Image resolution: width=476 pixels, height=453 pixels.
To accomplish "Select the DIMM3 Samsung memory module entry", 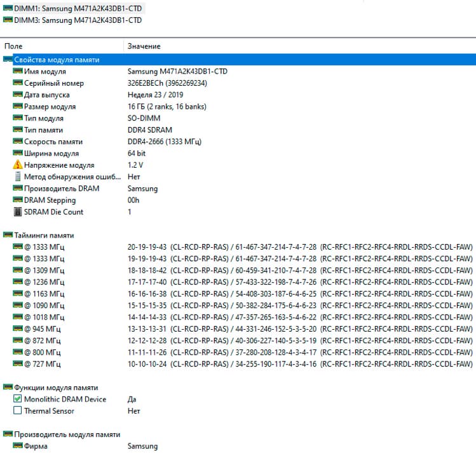I will (78, 20).
